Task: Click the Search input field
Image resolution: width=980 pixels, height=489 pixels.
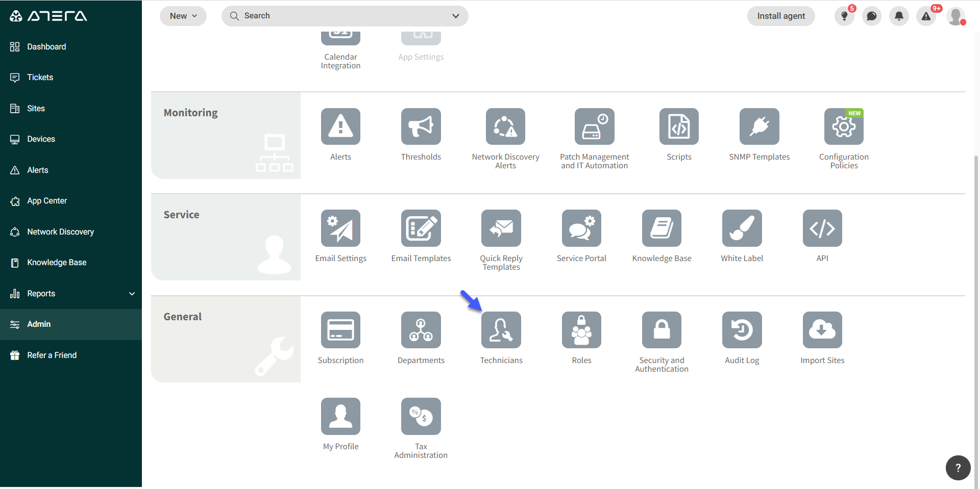Action: (x=345, y=16)
